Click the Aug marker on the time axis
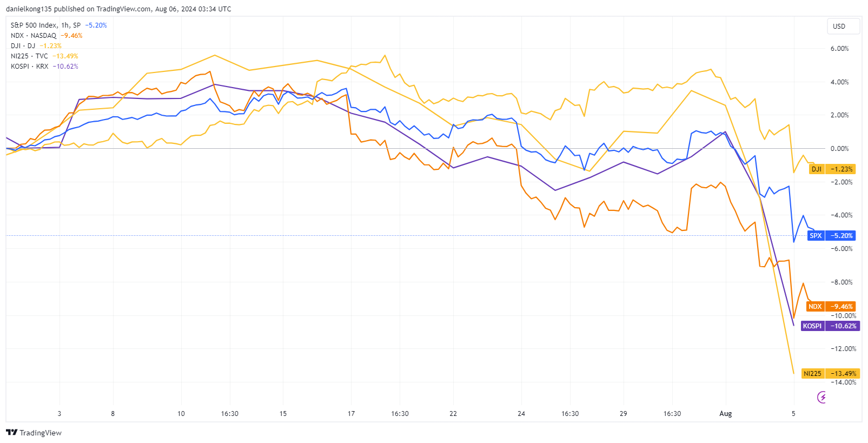Image resolution: width=868 pixels, height=443 pixels. coord(725,414)
